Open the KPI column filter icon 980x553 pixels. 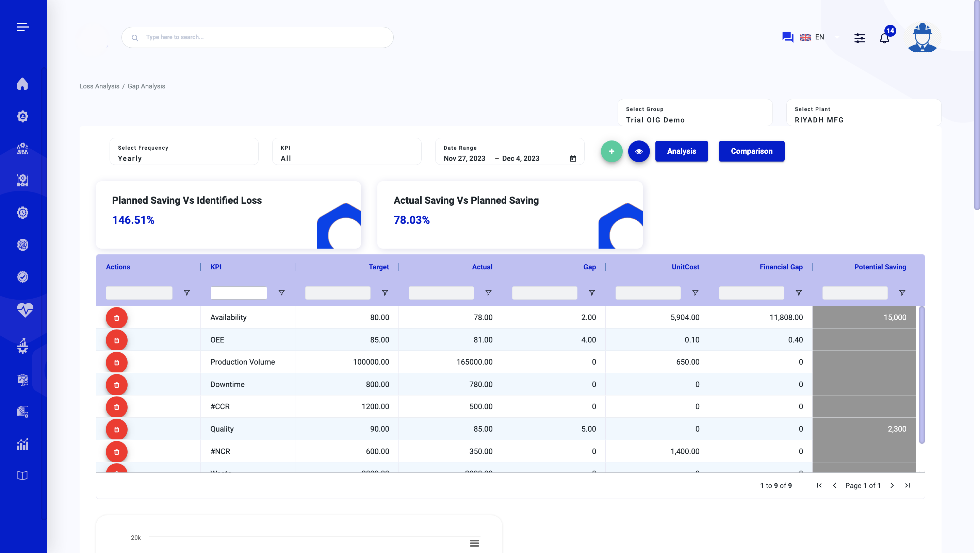click(x=281, y=293)
